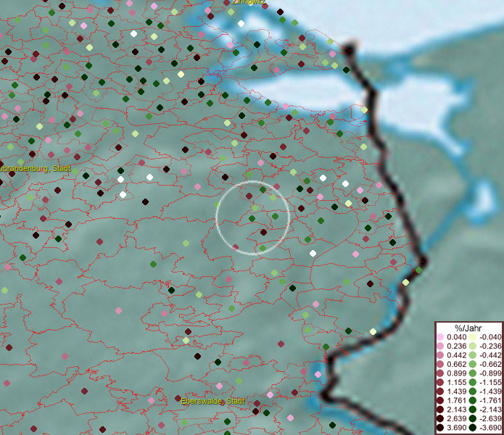
Task: Pick the -0.899 green legend dot
Action: (x=472, y=373)
